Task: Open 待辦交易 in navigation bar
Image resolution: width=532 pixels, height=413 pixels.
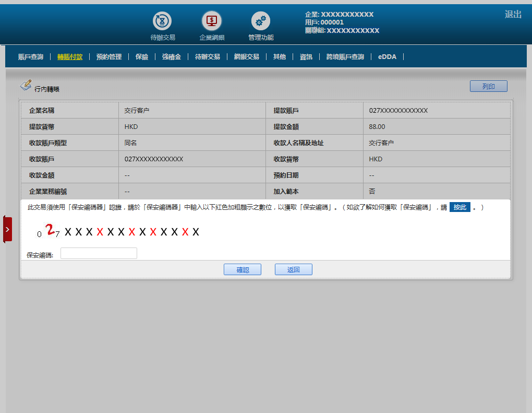Action: coord(207,57)
